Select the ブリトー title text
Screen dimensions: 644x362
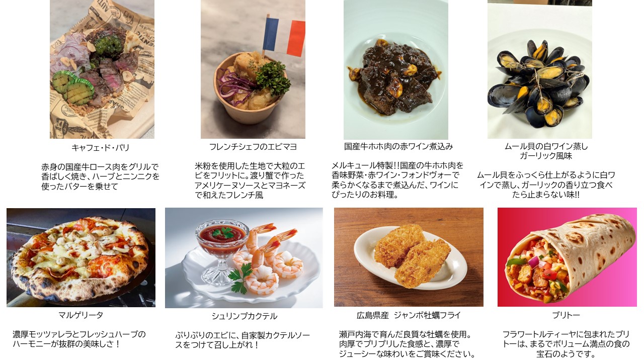566,315
